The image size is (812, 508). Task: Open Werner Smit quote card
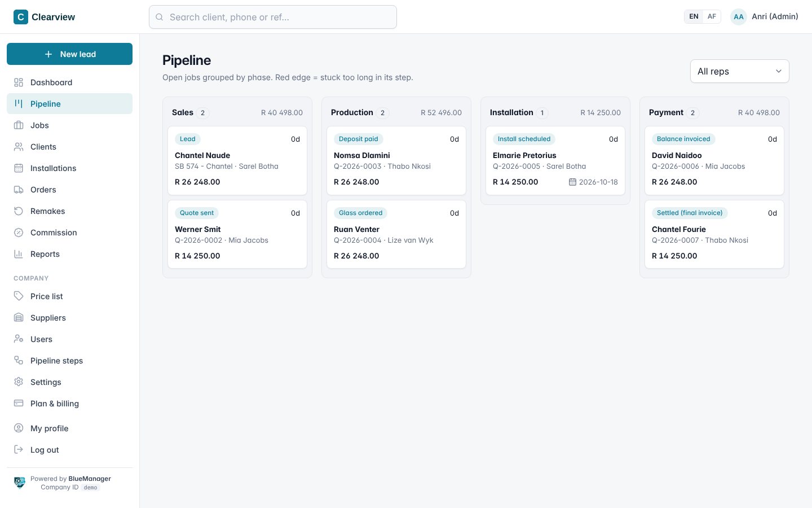(x=237, y=234)
